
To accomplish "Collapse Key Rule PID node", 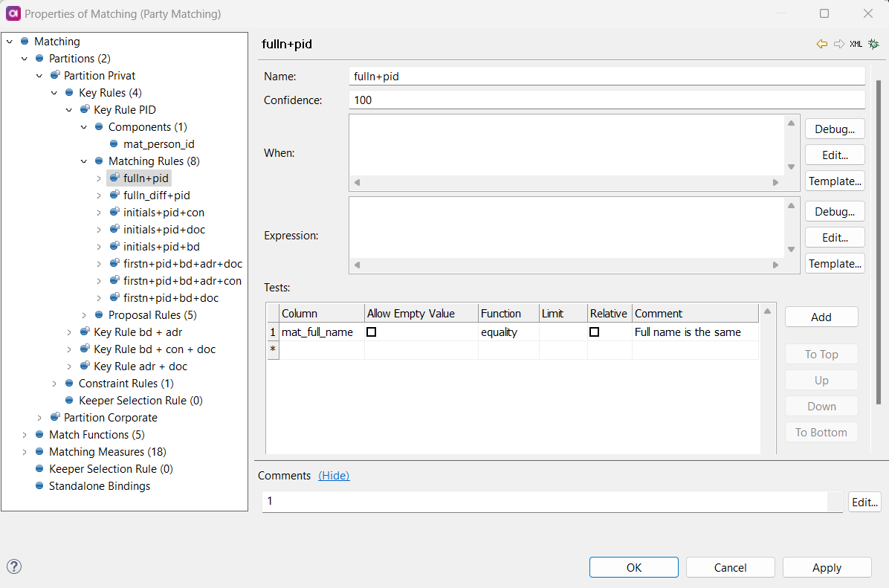I will point(68,109).
